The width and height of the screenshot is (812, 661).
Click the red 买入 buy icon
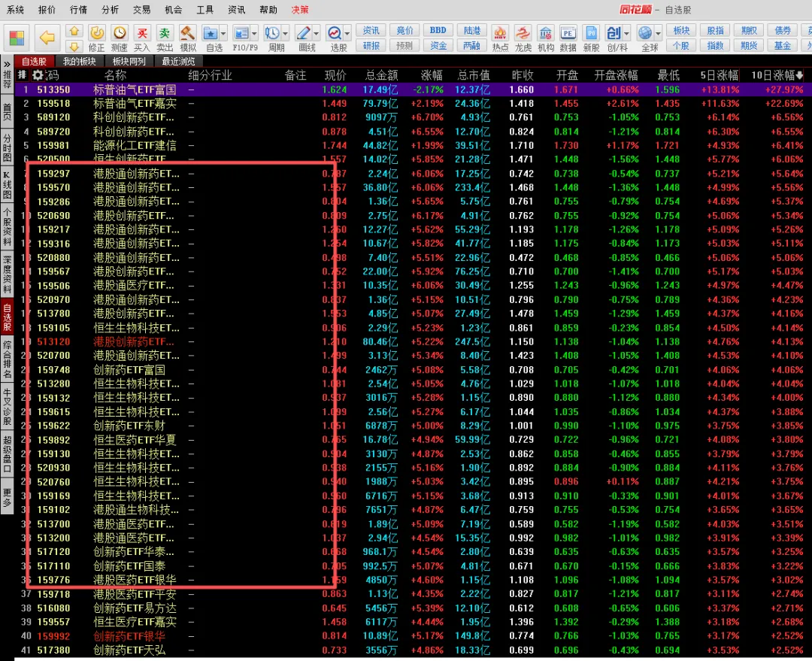point(142,33)
